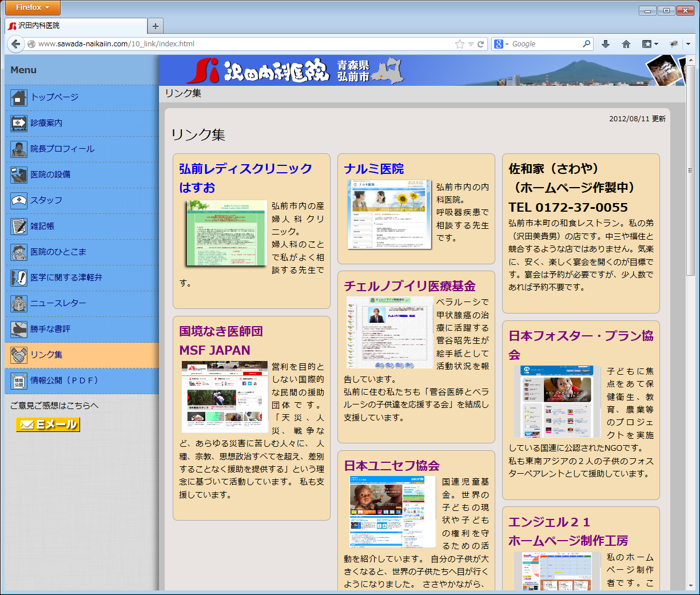Screen dimensions: 700x595
Task: Click the ナルミ医院 website thumbnail
Action: pos(389,215)
